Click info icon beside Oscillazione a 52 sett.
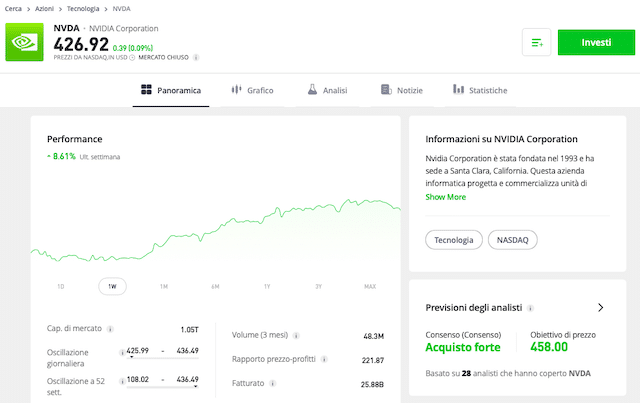The image size is (640, 403). point(122,381)
